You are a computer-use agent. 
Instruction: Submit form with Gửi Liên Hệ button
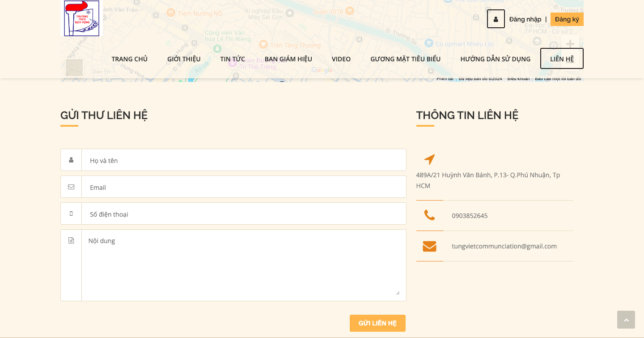(377, 323)
